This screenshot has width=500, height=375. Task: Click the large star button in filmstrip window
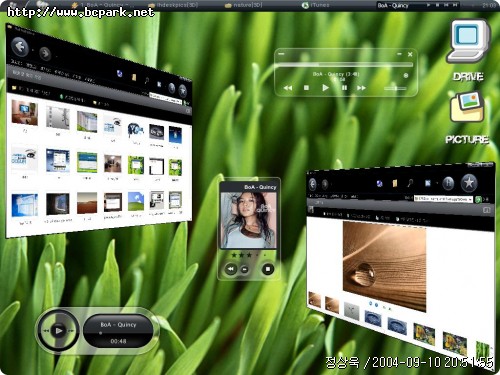tap(469, 182)
